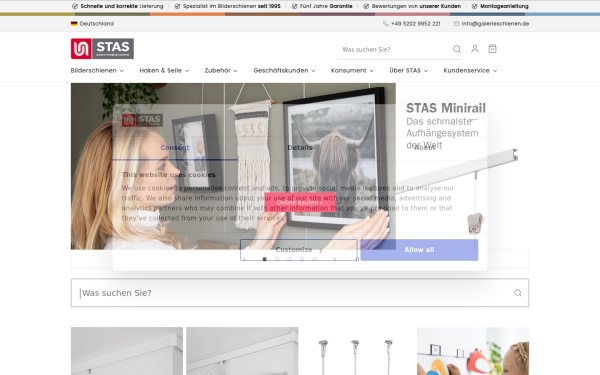Click the German flag icon
This screenshot has height=375, width=600.
click(74, 24)
